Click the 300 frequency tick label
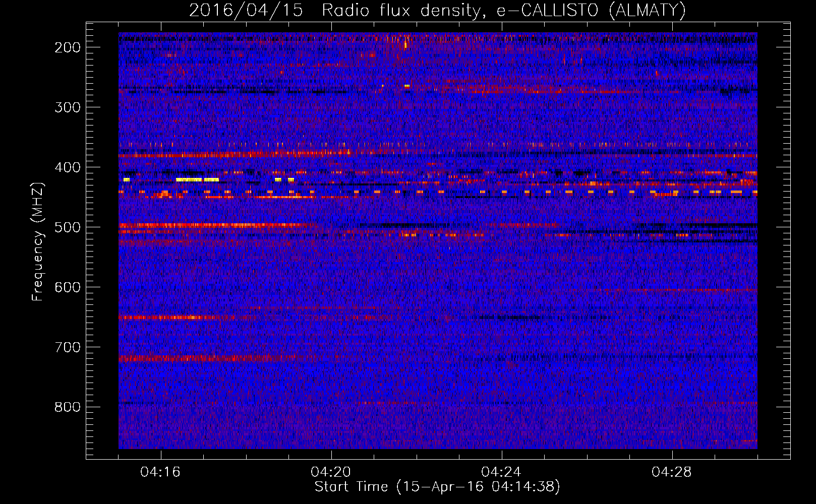816x504 pixels. click(68, 107)
